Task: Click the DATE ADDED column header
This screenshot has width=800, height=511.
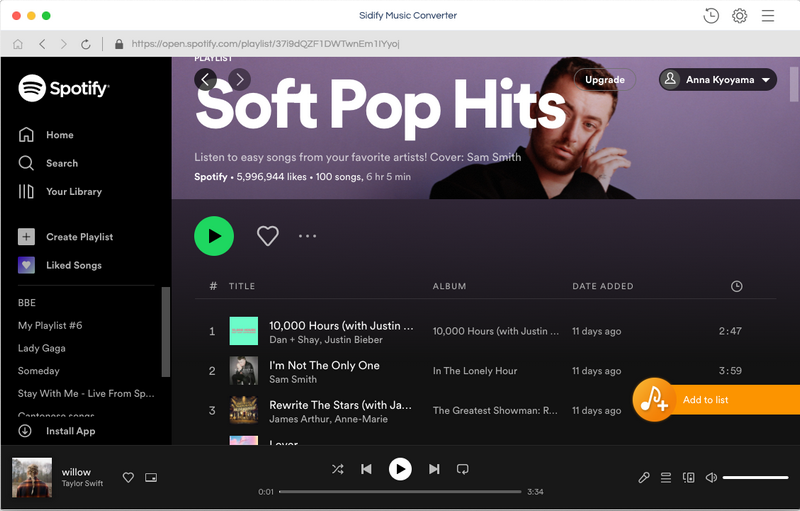Action: (x=603, y=286)
